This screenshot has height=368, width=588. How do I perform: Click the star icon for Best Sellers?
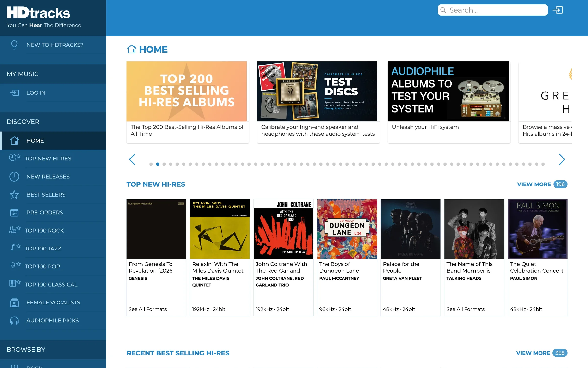[14, 195]
